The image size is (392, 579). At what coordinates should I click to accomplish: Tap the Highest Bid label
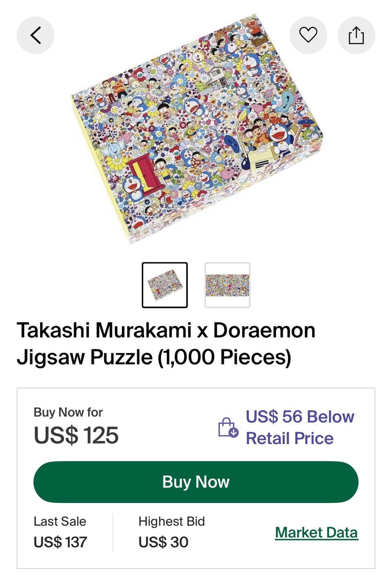[171, 521]
